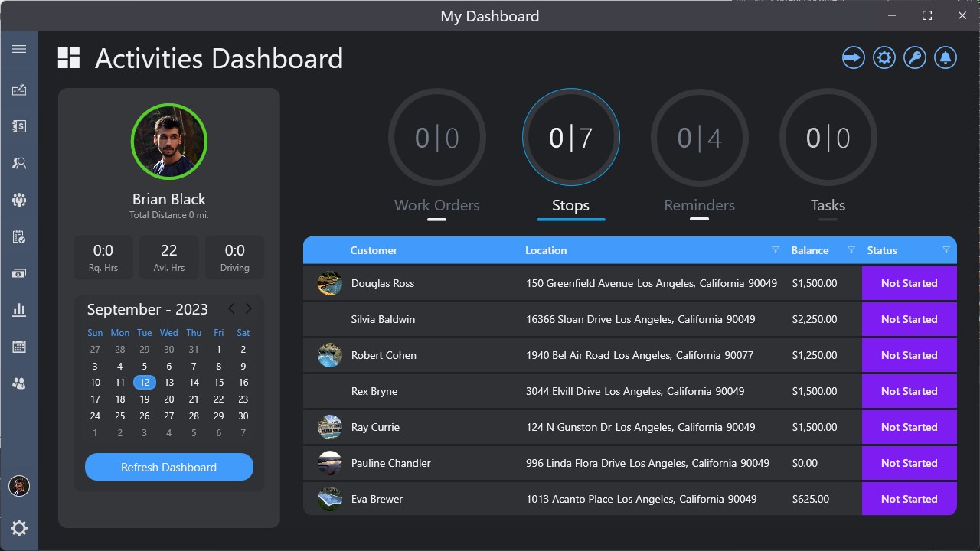This screenshot has height=551, width=980.
Task: Open the Balance column filter
Action: 851,250
